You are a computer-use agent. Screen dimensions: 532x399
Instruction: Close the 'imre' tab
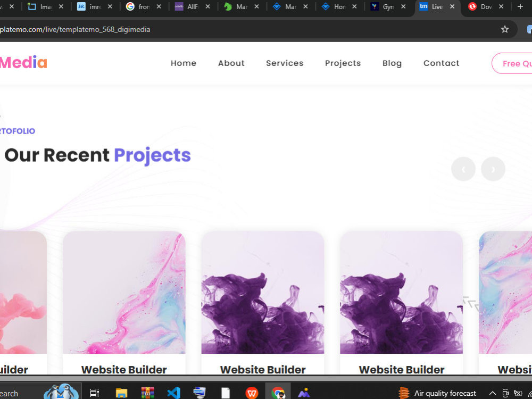point(110,6)
